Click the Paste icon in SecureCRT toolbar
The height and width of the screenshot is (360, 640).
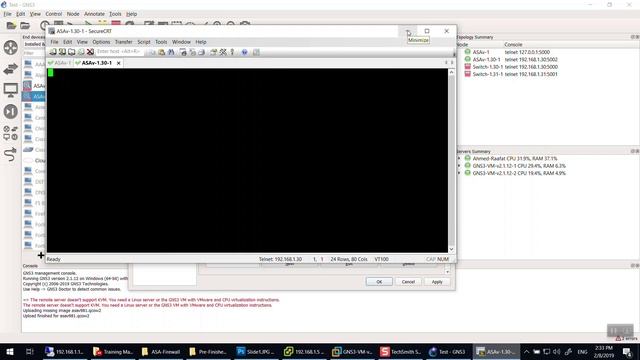click(x=162, y=52)
